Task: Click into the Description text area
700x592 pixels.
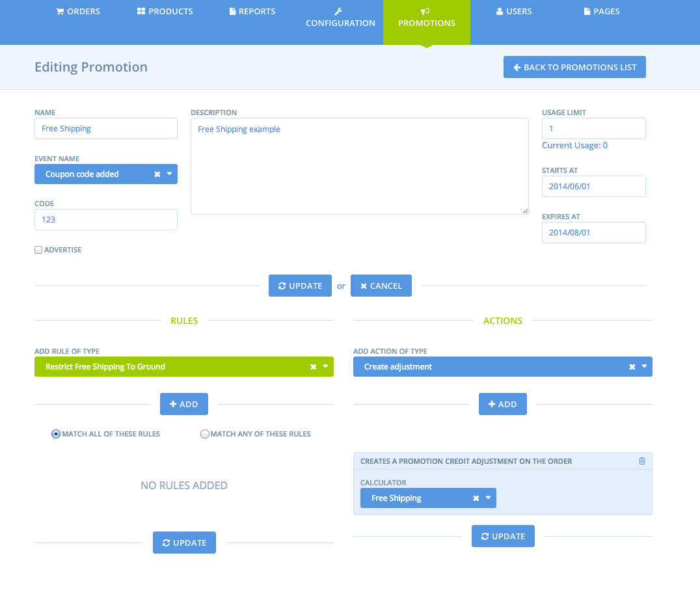Action: click(x=359, y=166)
